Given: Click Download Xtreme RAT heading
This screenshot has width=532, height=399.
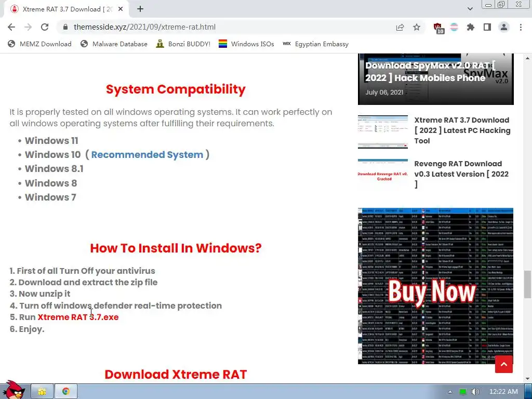Looking at the screenshot, I should (x=176, y=374).
